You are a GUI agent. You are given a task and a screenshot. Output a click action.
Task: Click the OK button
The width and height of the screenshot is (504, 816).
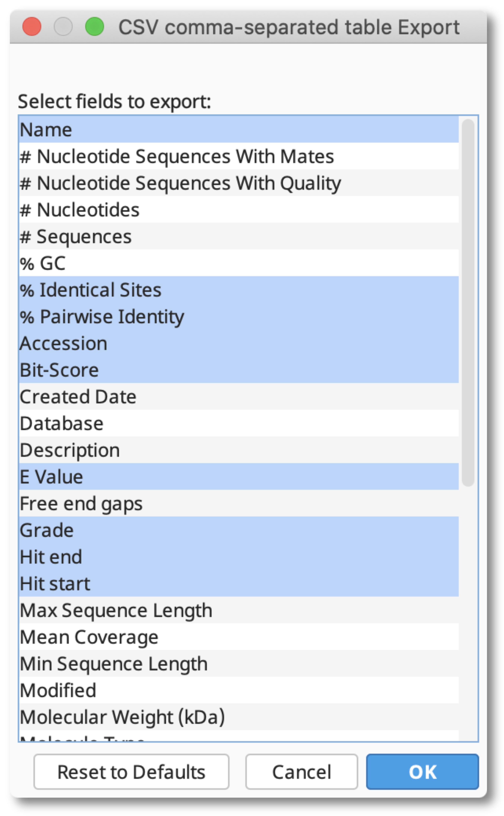coord(422,772)
